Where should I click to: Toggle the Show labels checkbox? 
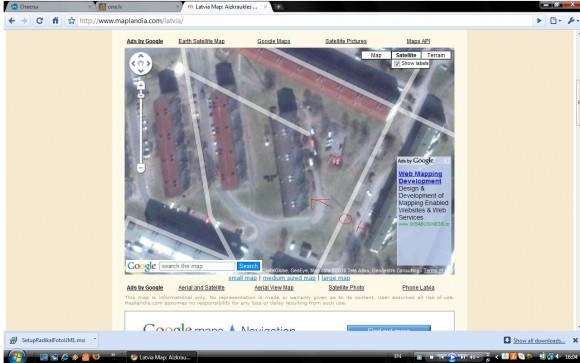(397, 64)
